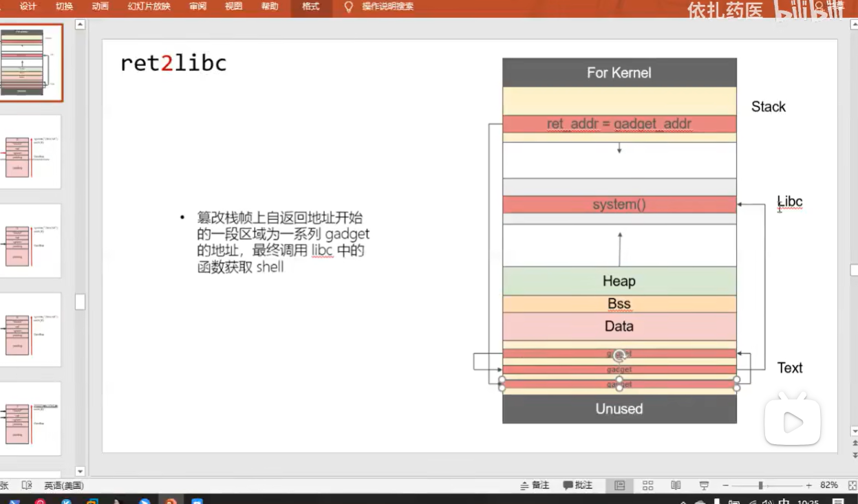Image resolution: width=858 pixels, height=504 pixels.
Task: Select the fifth slide thumbnail
Action: pos(30,419)
